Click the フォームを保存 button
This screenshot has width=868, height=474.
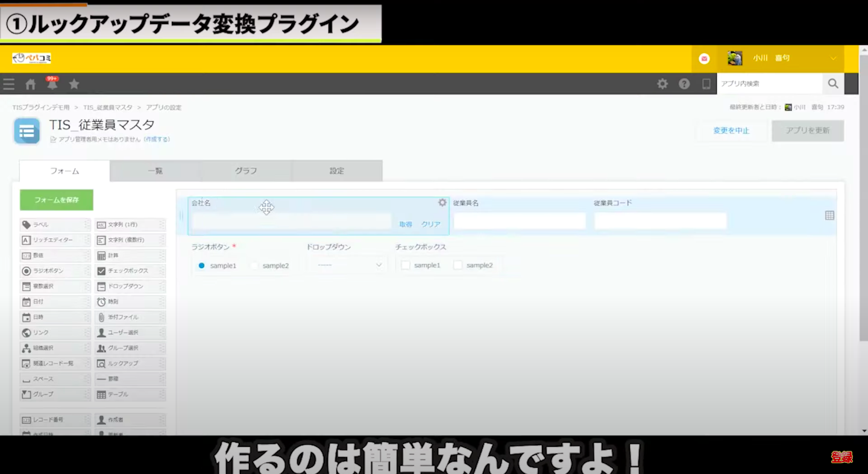point(57,200)
